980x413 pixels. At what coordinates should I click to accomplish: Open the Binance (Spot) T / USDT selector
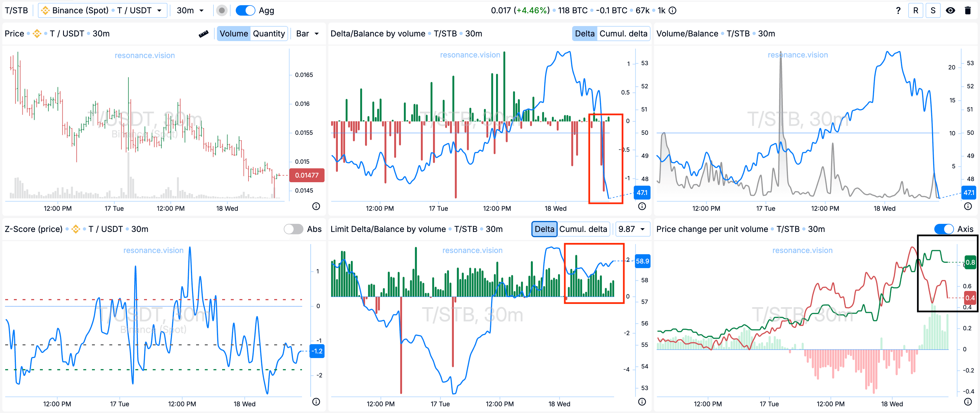pyautogui.click(x=103, y=11)
